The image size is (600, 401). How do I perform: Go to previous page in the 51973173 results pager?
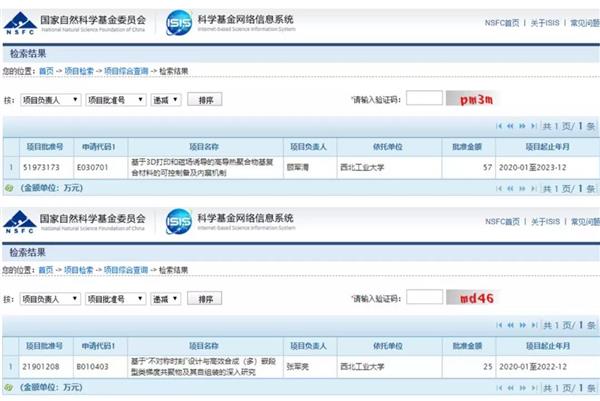pyautogui.click(x=510, y=126)
